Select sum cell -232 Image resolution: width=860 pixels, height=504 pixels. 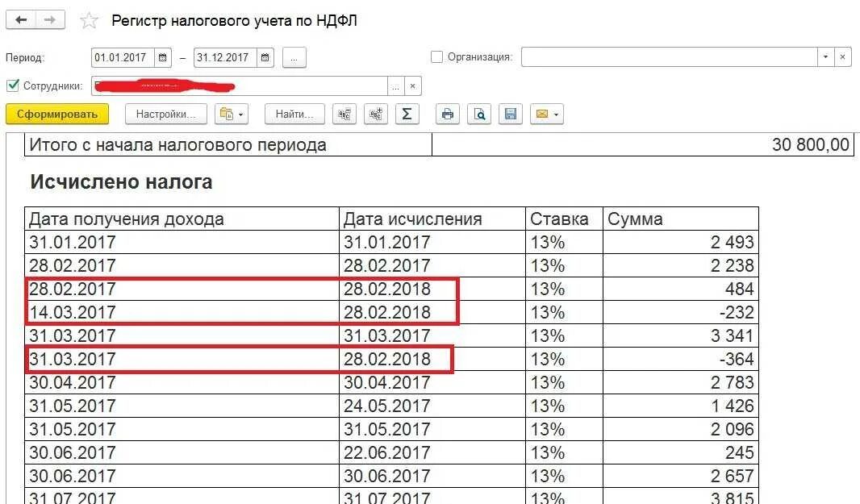click(x=681, y=312)
